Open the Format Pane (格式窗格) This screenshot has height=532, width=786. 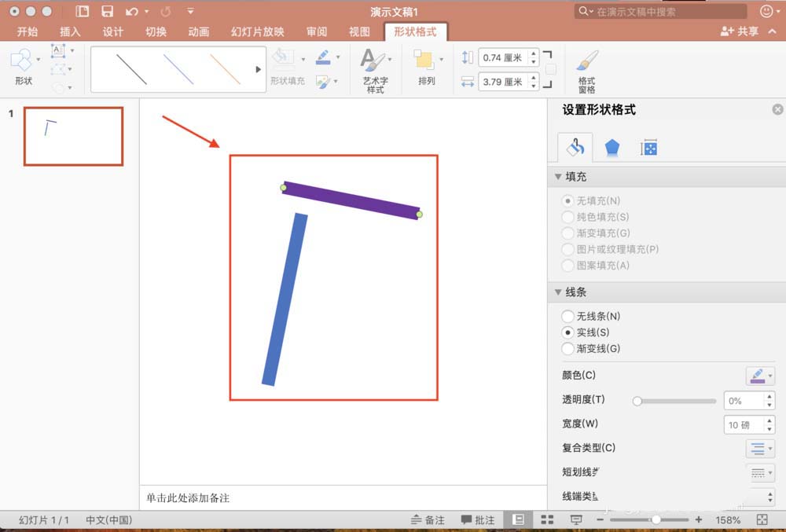[586, 72]
